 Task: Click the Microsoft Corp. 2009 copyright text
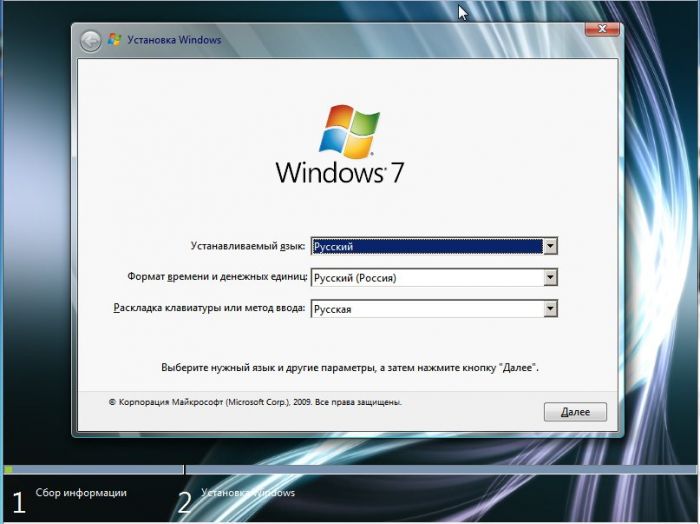pyautogui.click(x=255, y=402)
